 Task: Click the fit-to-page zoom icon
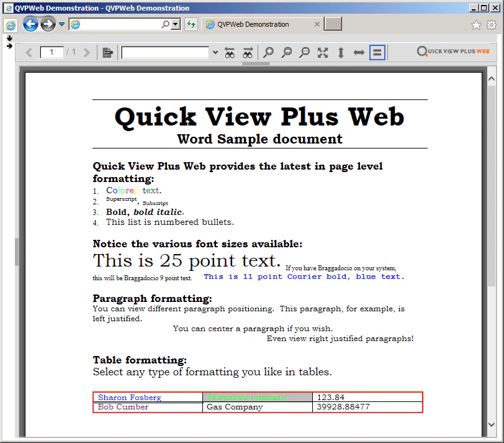click(323, 52)
